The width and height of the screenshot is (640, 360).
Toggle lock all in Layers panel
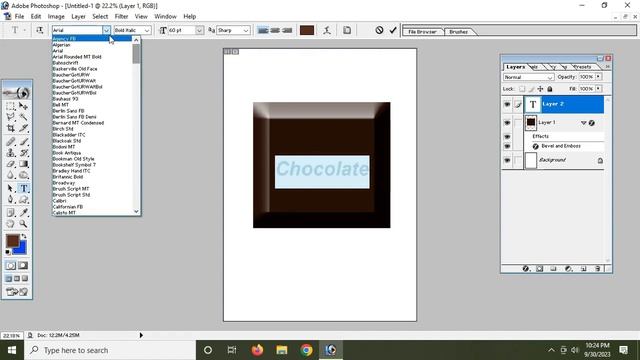[x=550, y=89]
